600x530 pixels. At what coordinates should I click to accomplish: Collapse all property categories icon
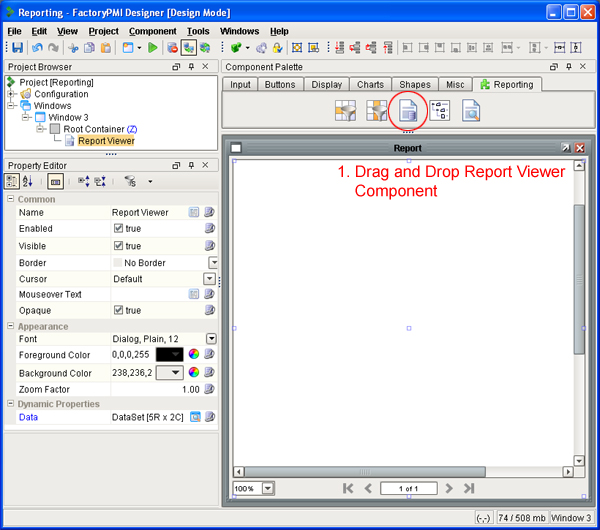100,181
